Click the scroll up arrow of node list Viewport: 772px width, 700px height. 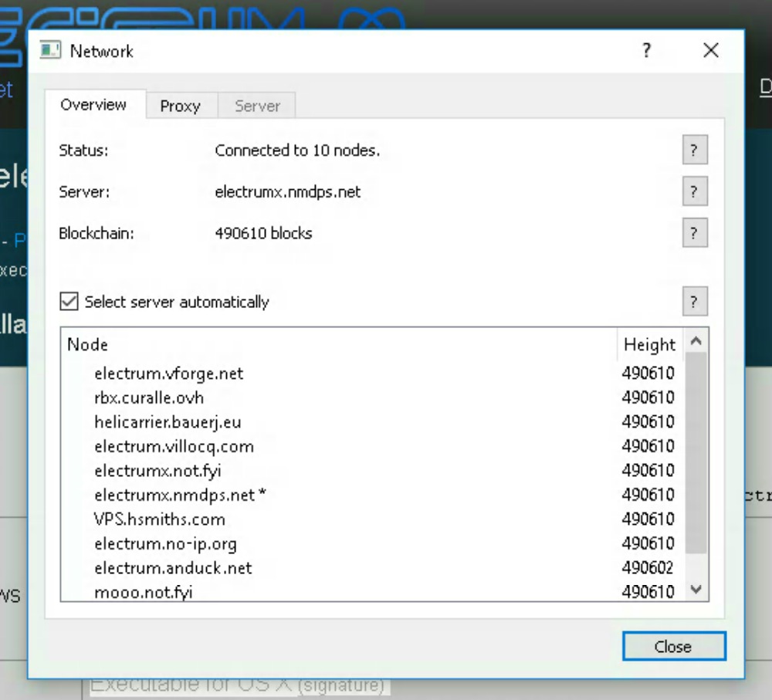click(x=696, y=340)
